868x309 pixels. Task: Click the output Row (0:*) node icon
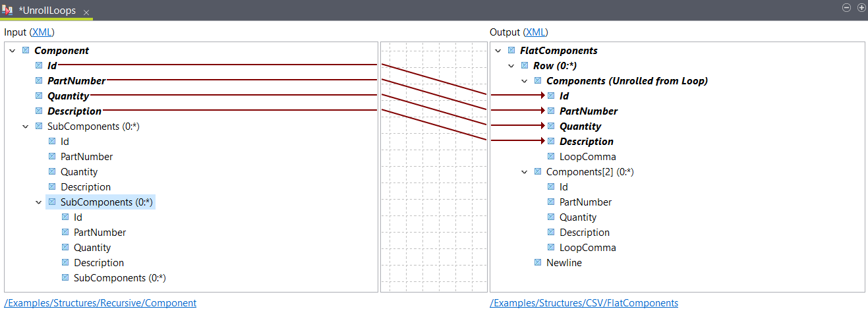pos(525,65)
